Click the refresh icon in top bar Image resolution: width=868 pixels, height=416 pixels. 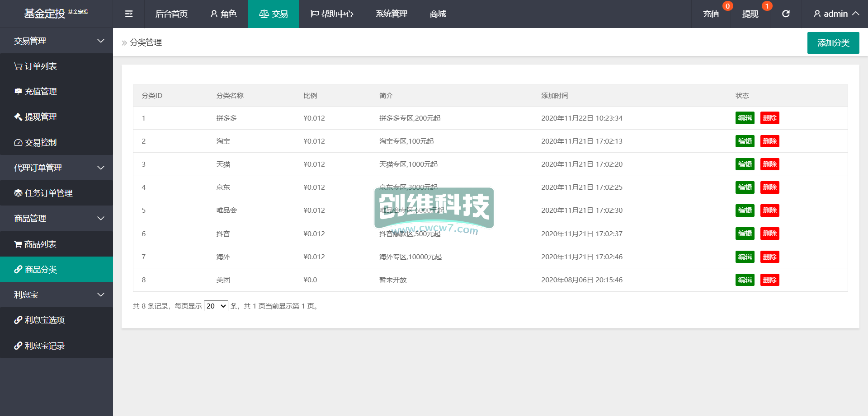click(786, 14)
